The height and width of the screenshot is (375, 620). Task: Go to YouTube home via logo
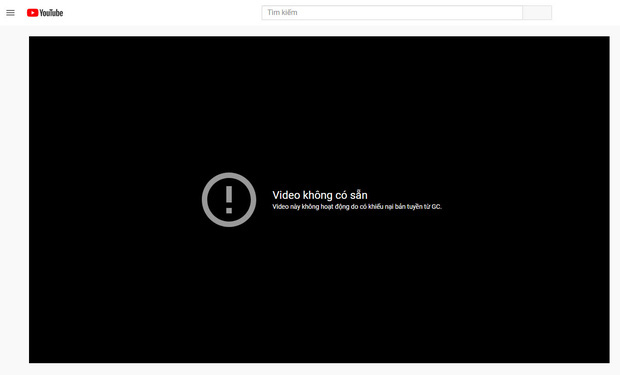[x=45, y=13]
